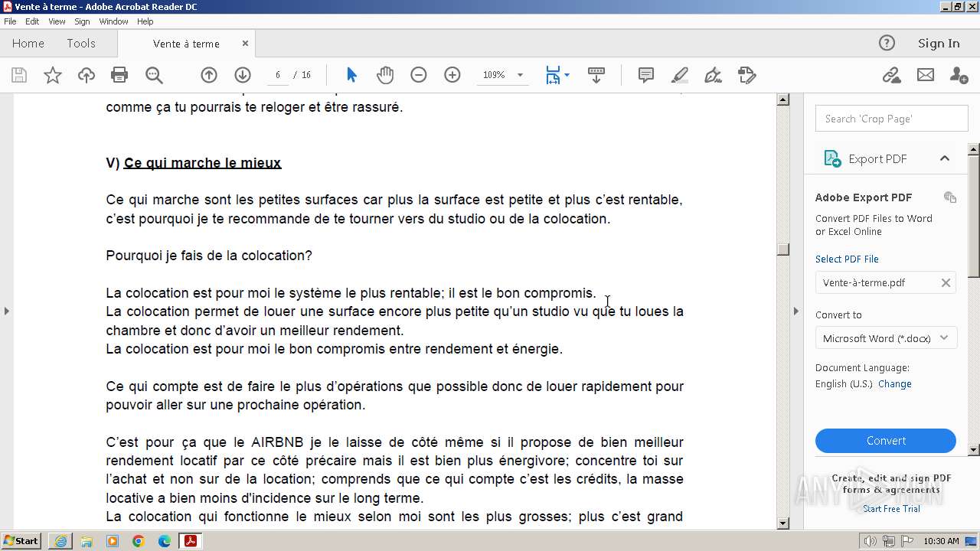Click the Export PDF tool icon
Screen dimensions: 980x551
(x=832, y=158)
